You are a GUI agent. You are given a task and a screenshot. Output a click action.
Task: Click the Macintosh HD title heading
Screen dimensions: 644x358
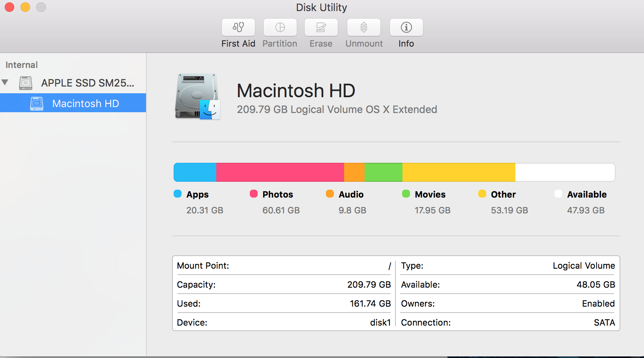[x=296, y=90]
